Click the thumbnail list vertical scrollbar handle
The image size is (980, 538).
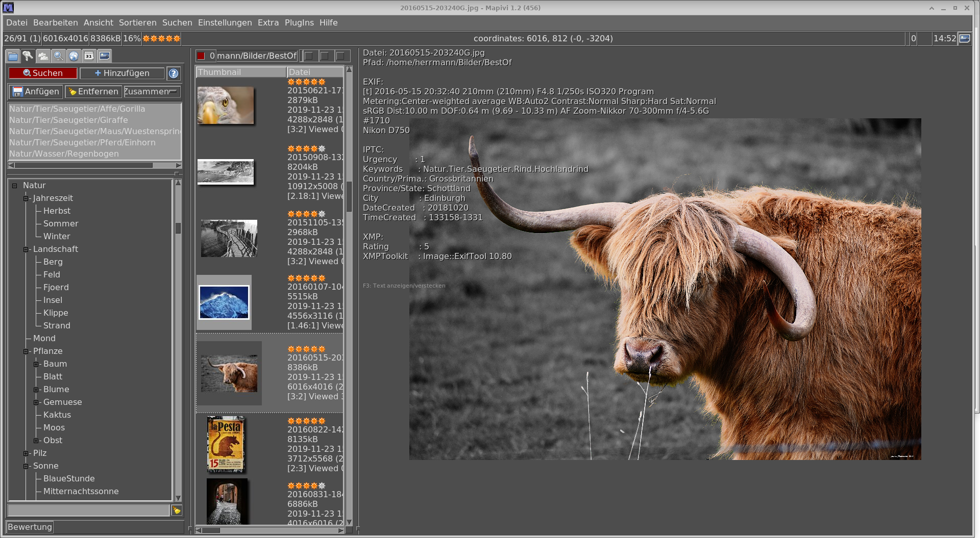[349, 196]
